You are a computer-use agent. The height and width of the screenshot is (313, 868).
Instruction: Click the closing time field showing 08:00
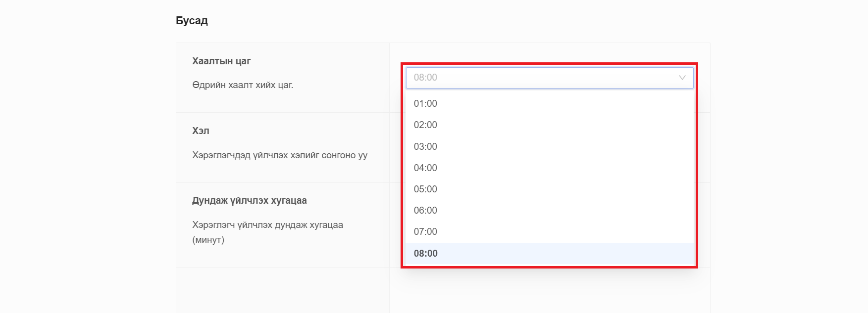pos(540,78)
